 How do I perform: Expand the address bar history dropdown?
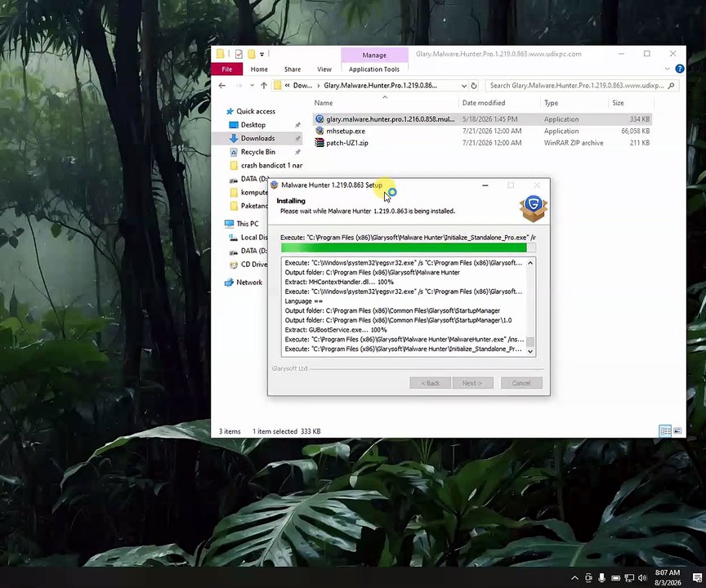tap(464, 86)
